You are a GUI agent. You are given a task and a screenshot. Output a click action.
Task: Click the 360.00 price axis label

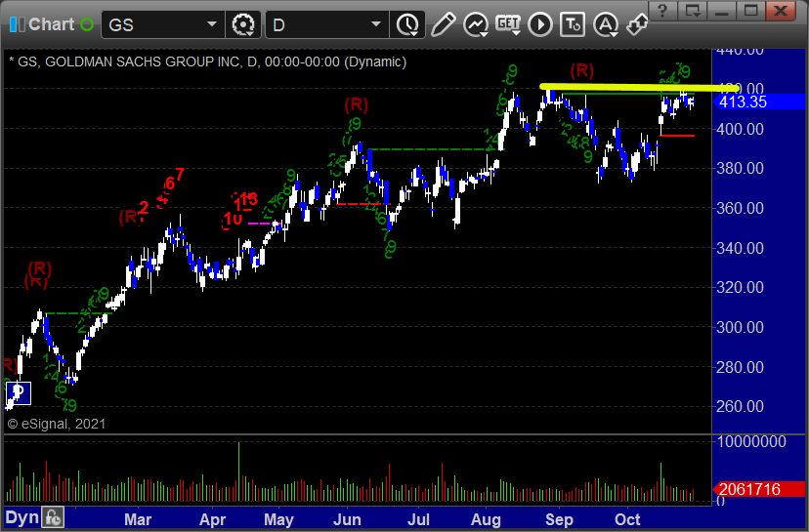point(740,208)
